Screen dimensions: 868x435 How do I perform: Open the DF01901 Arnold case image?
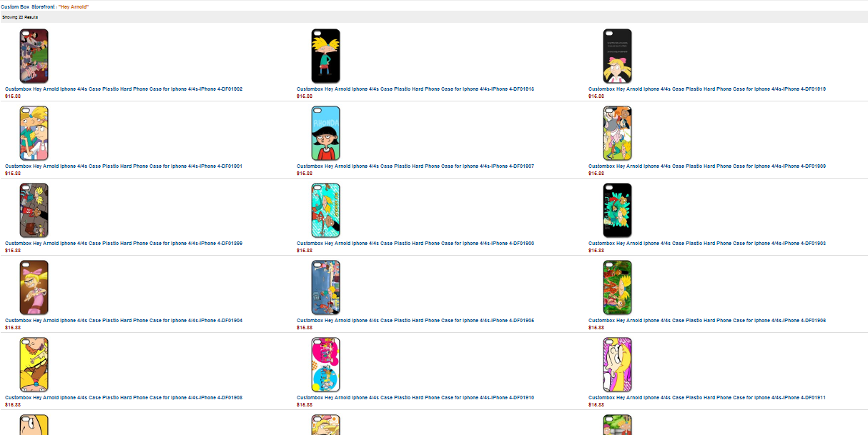pyautogui.click(x=34, y=133)
